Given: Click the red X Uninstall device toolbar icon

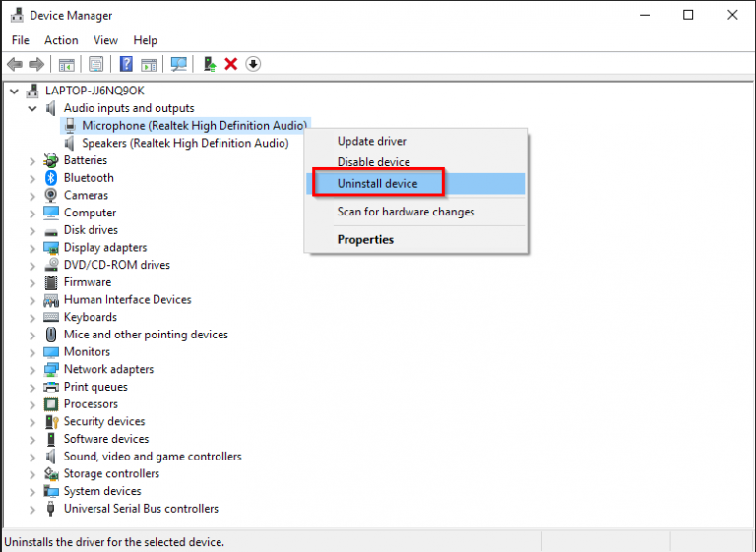Looking at the screenshot, I should coord(231,64).
